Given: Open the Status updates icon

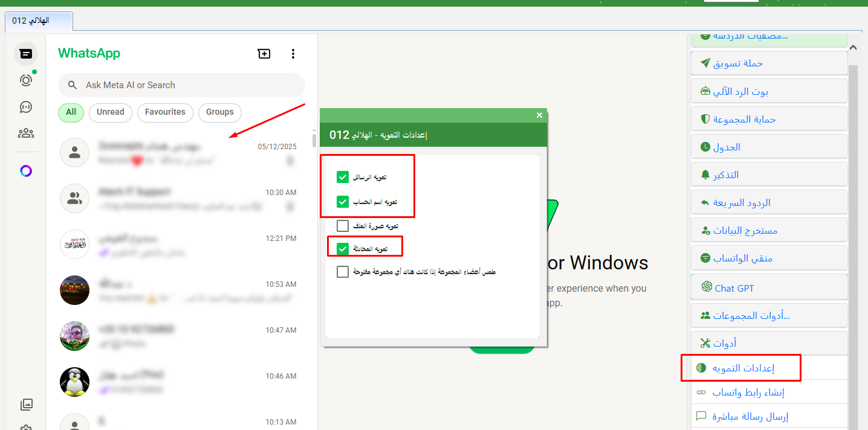Looking at the screenshot, I should tap(25, 80).
